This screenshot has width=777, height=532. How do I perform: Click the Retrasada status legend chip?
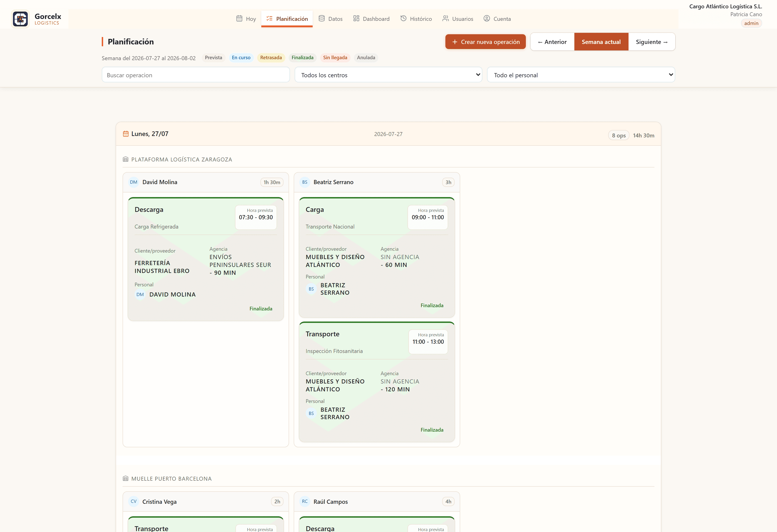tap(271, 58)
